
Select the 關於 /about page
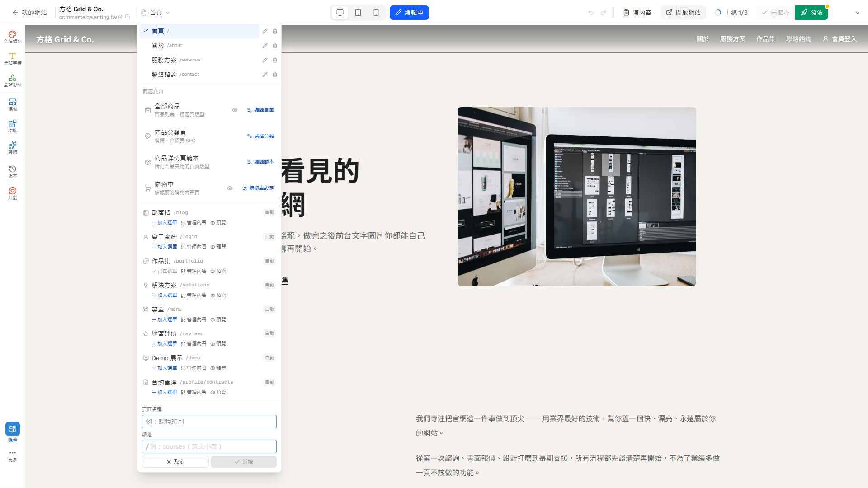coord(199,46)
